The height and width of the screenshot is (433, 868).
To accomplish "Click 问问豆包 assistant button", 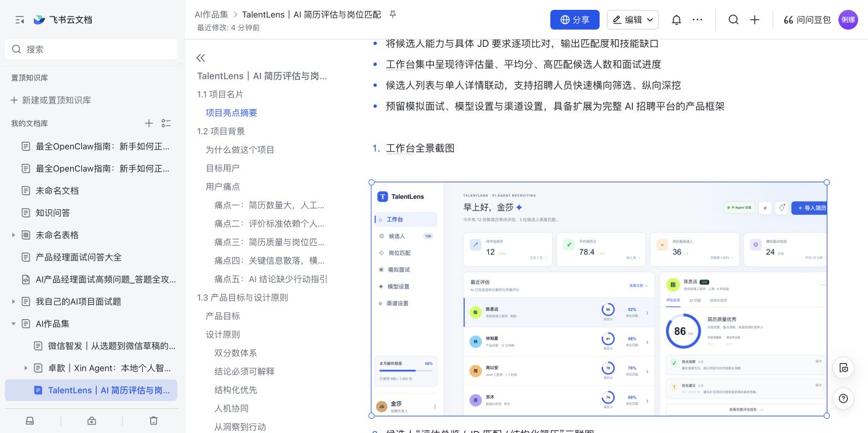I will coord(807,20).
